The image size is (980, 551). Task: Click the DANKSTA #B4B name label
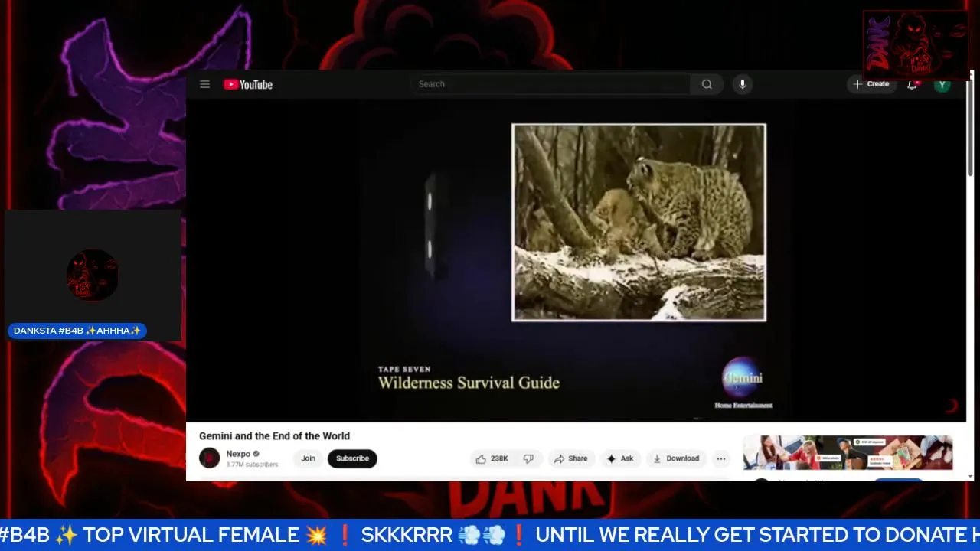coord(77,331)
